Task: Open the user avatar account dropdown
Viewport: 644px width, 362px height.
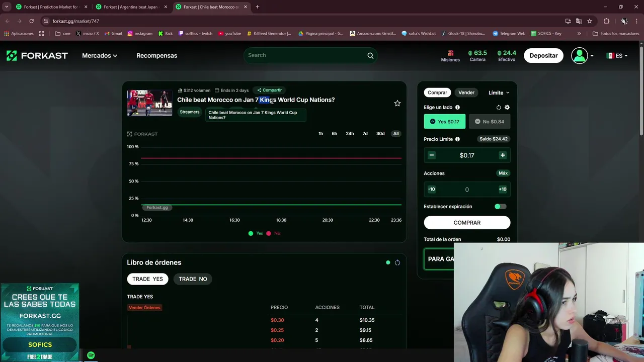Action: click(582, 55)
